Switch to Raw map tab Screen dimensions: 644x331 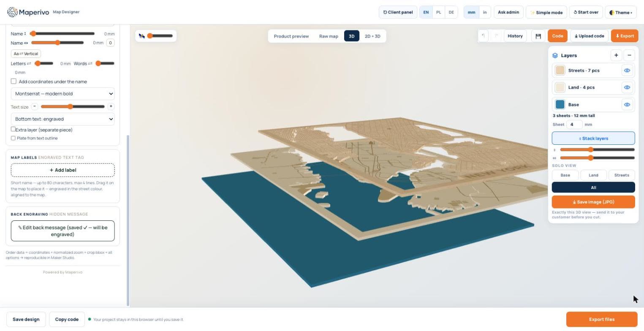(329, 36)
